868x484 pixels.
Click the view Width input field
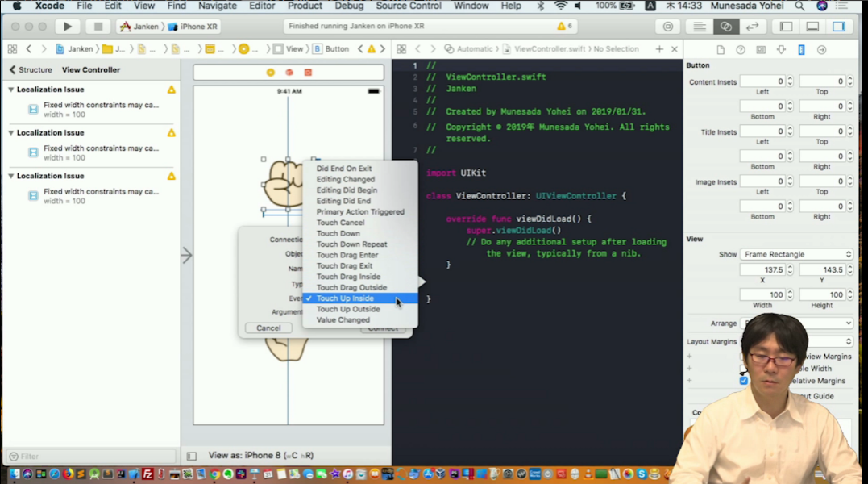(x=762, y=295)
